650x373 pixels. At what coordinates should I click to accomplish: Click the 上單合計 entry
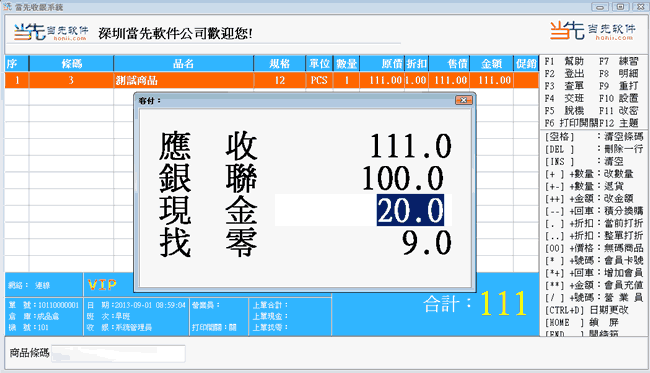pyautogui.click(x=270, y=305)
